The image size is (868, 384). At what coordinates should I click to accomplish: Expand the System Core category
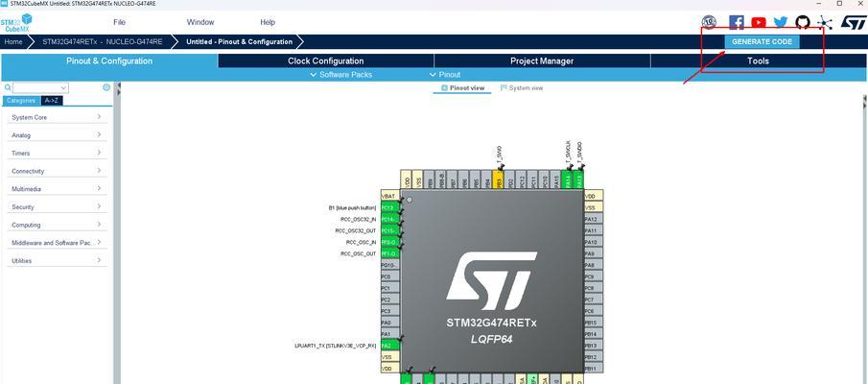pyautogui.click(x=57, y=117)
